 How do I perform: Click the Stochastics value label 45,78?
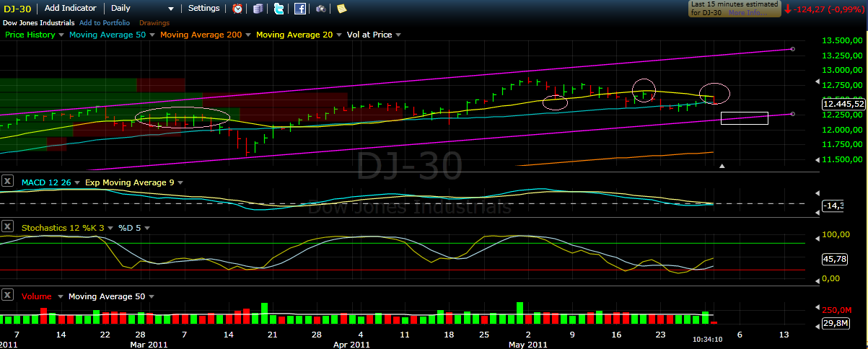[834, 258]
